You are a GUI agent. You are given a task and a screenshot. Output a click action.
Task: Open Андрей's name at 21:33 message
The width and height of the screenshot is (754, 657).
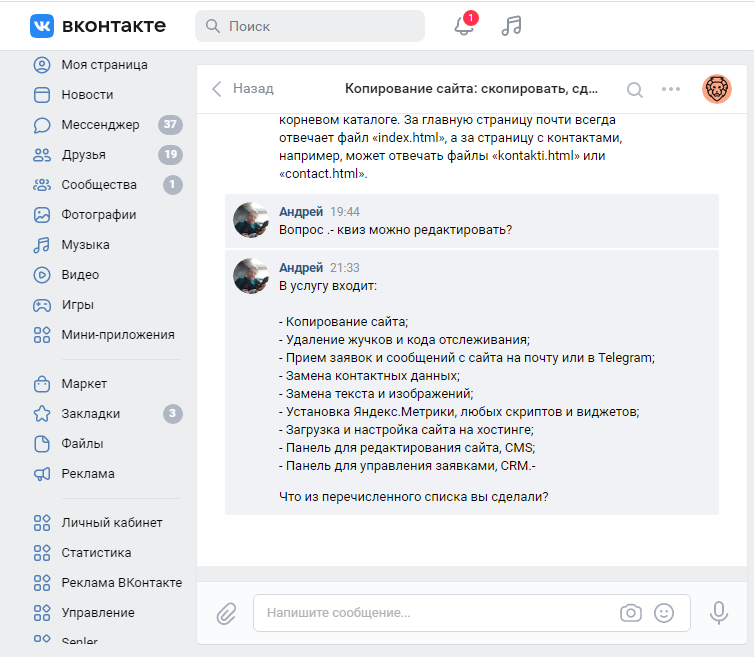pos(301,267)
